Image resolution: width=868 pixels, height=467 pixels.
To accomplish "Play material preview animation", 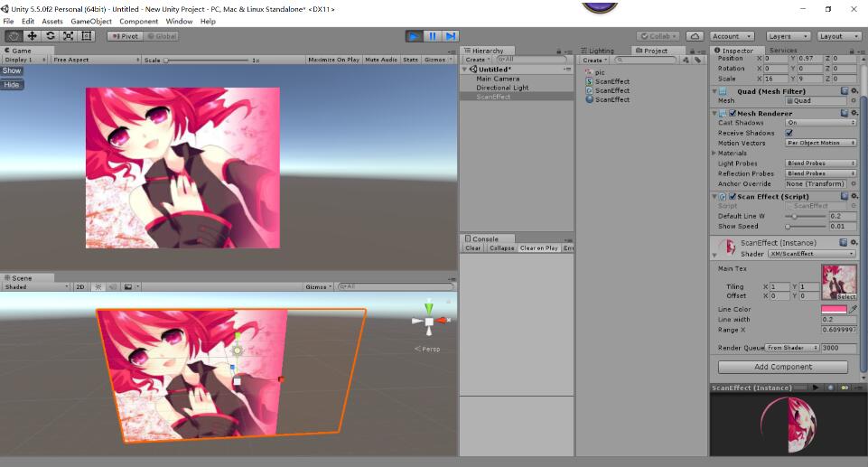I will [x=816, y=388].
